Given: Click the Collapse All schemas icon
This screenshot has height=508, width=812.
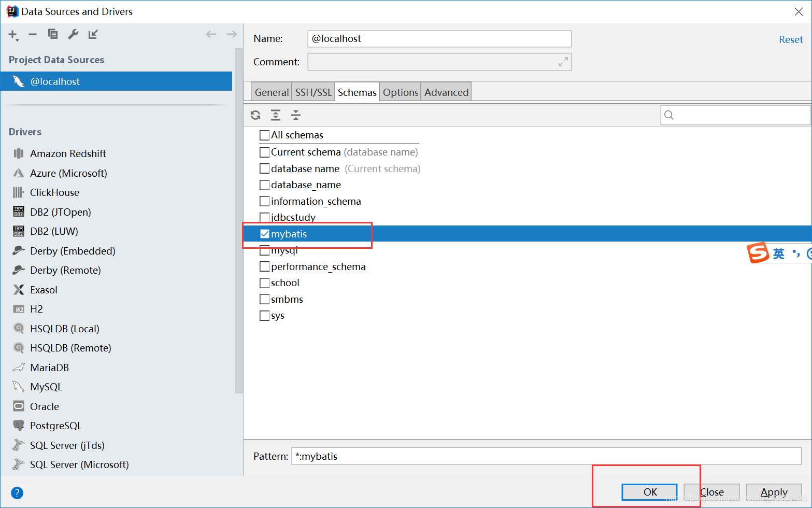Looking at the screenshot, I should pos(296,115).
